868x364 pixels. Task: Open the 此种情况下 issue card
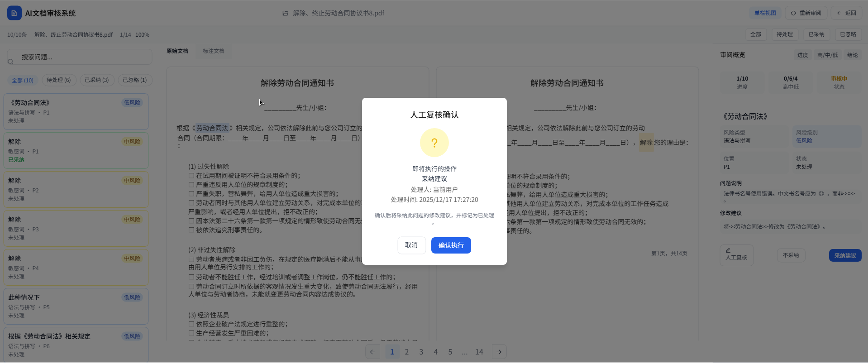(76, 307)
